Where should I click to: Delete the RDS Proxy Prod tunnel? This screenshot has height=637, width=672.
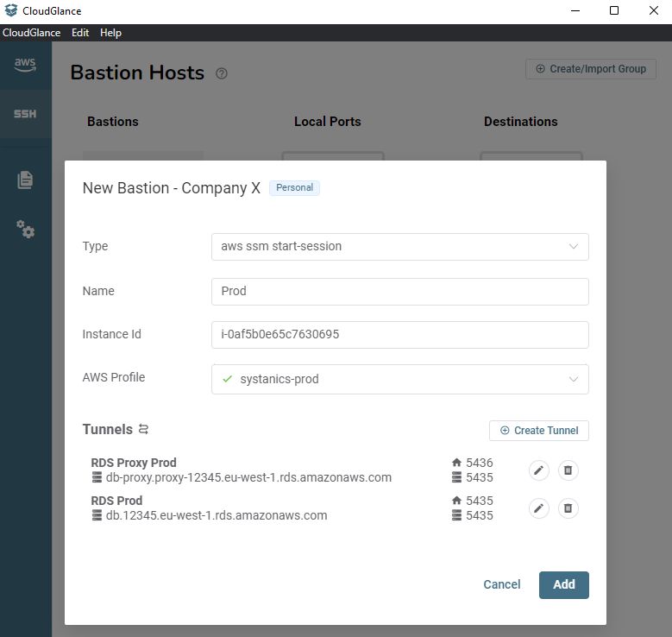pyautogui.click(x=568, y=470)
